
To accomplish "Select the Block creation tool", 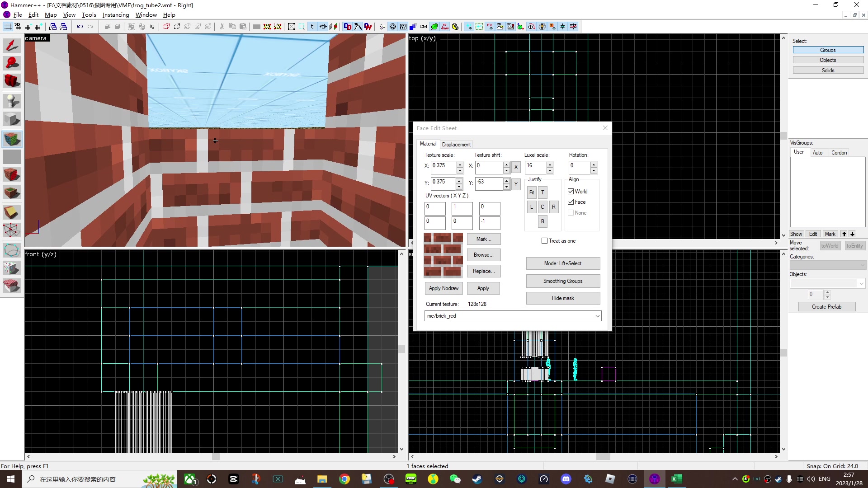I will click(12, 119).
